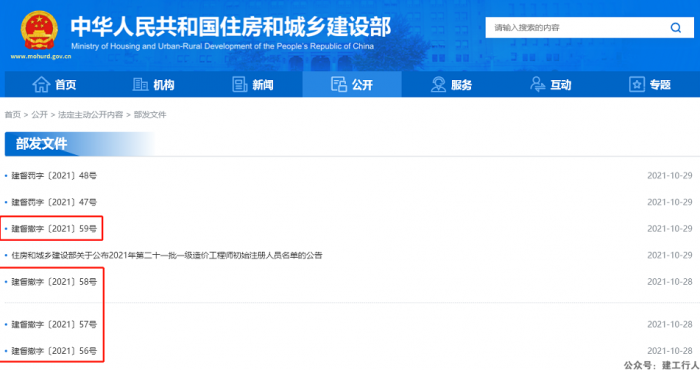Go to 公开 in the breadcrumb
Viewport: 700px width, 370px height.
tap(39, 115)
